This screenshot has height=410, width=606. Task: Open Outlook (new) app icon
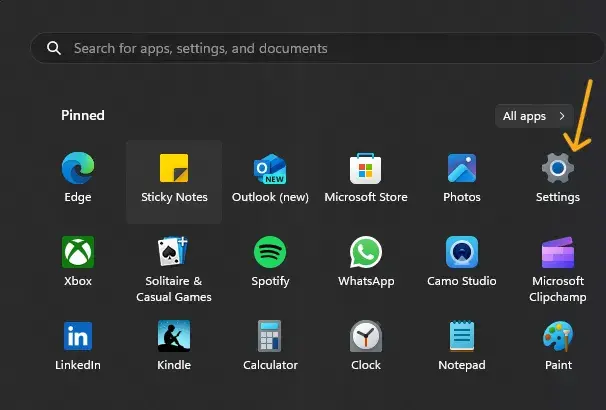tap(270, 168)
